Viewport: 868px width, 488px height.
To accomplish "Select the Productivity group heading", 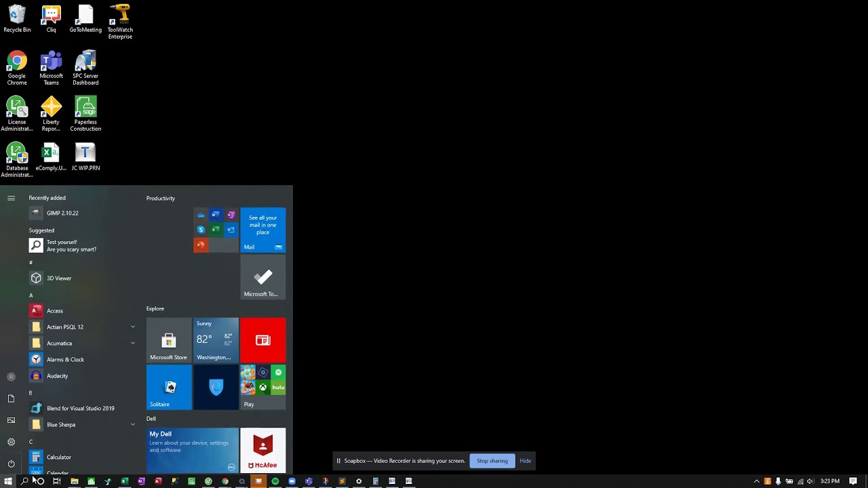I will tap(161, 198).
